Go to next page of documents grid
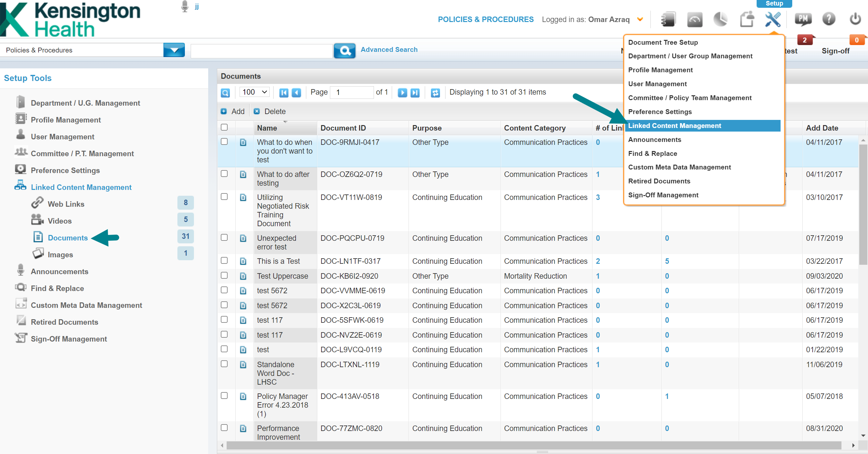Screen dimensions: 868x454 402,92
